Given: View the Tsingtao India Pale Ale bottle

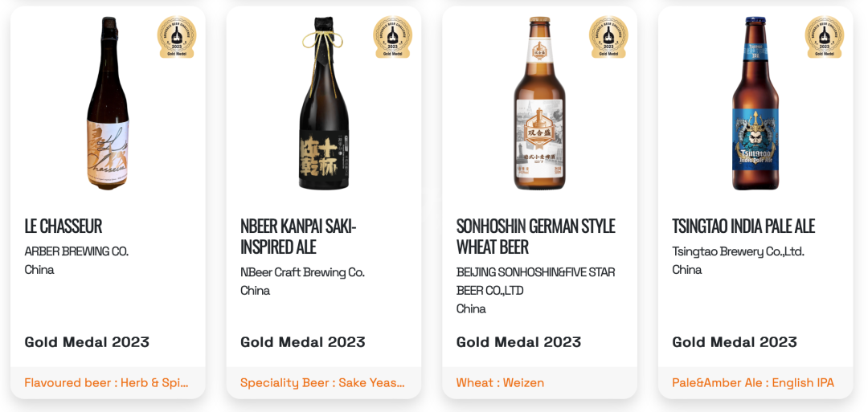Looking at the screenshot, I should [x=755, y=103].
